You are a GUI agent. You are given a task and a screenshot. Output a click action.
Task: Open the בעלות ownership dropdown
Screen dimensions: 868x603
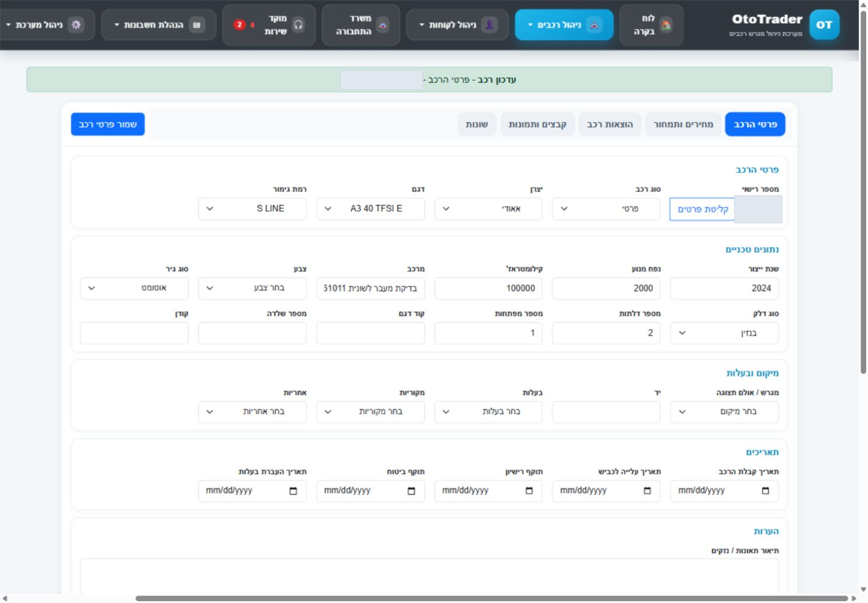488,412
